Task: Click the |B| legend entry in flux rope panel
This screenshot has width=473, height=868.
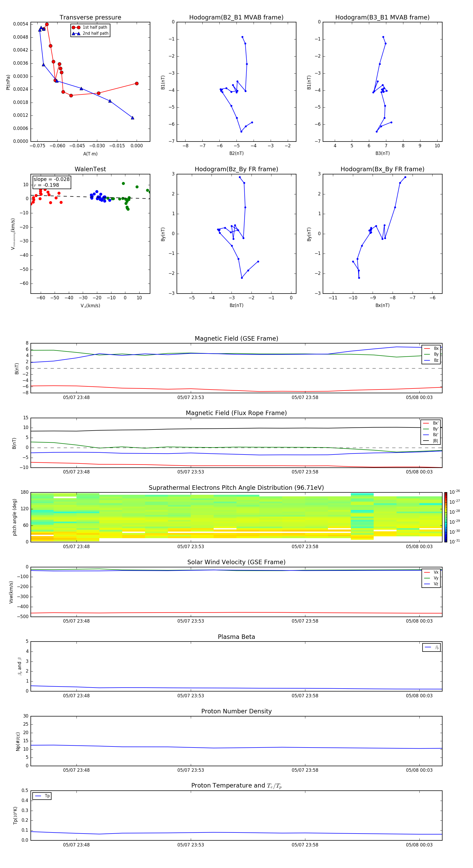Action: point(431,441)
